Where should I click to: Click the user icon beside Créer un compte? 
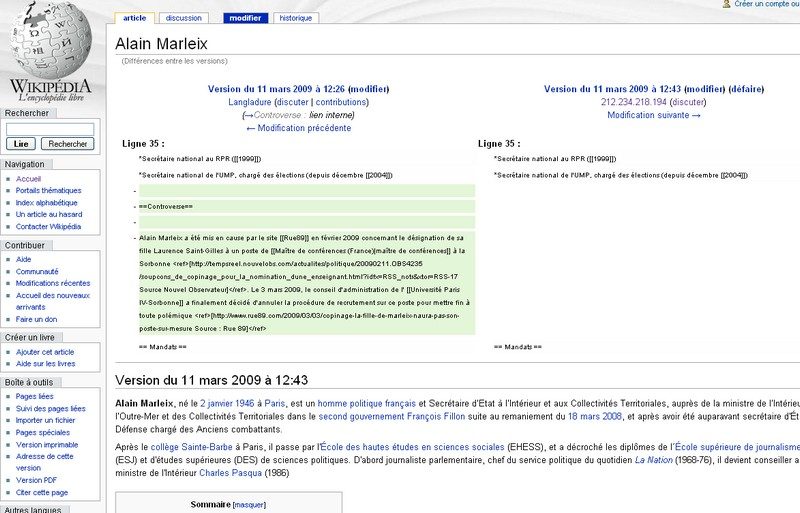point(726,5)
